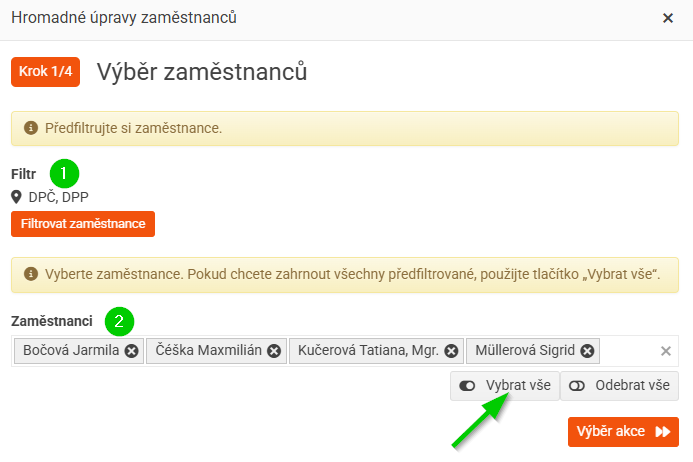Click inside the Zaměstnanci multi-select field

coord(630,351)
